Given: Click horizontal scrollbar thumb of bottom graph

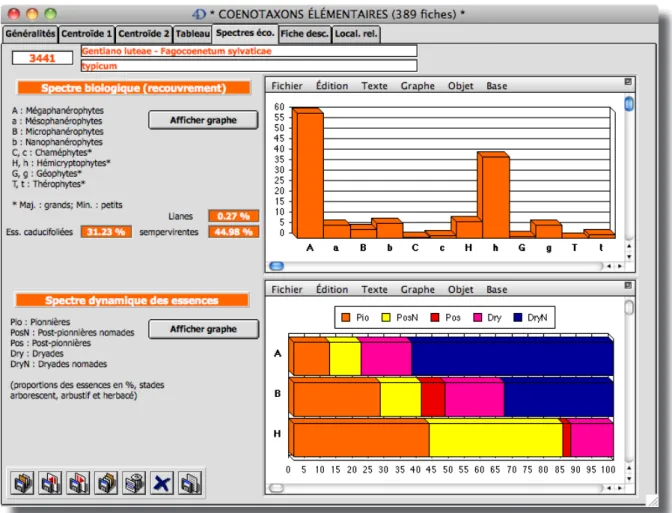Looking at the screenshot, I should click(276, 488).
